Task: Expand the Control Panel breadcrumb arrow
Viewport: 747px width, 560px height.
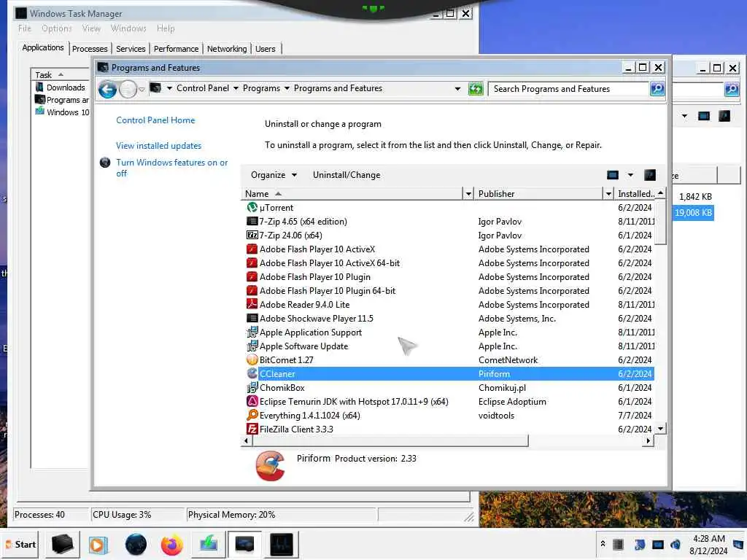Action: [236, 88]
